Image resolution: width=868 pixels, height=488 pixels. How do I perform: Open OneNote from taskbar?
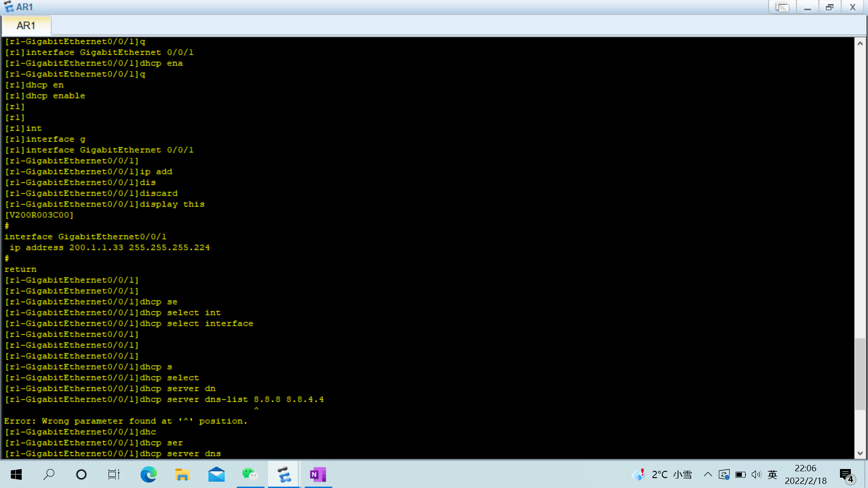point(318,474)
